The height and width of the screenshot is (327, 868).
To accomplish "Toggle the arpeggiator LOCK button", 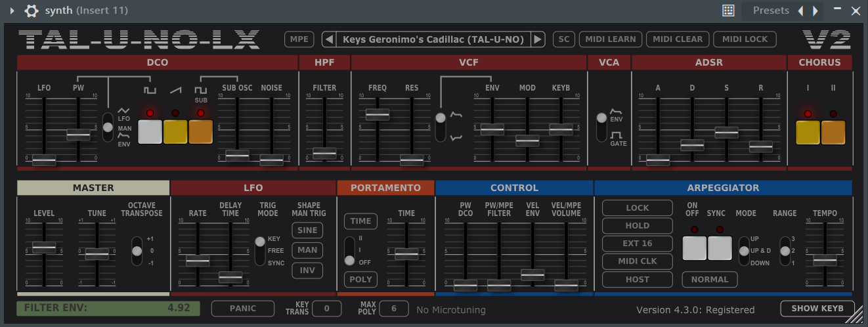I will point(638,208).
